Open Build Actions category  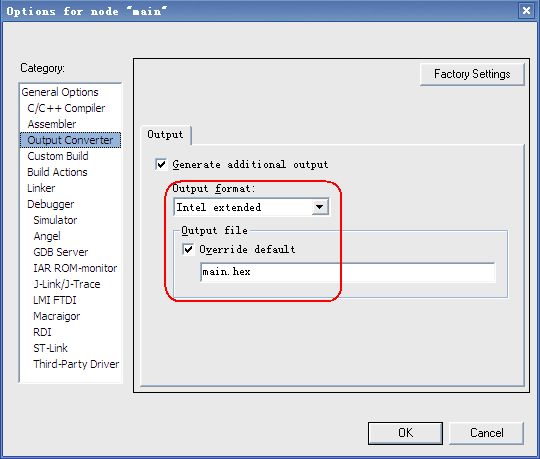click(57, 172)
